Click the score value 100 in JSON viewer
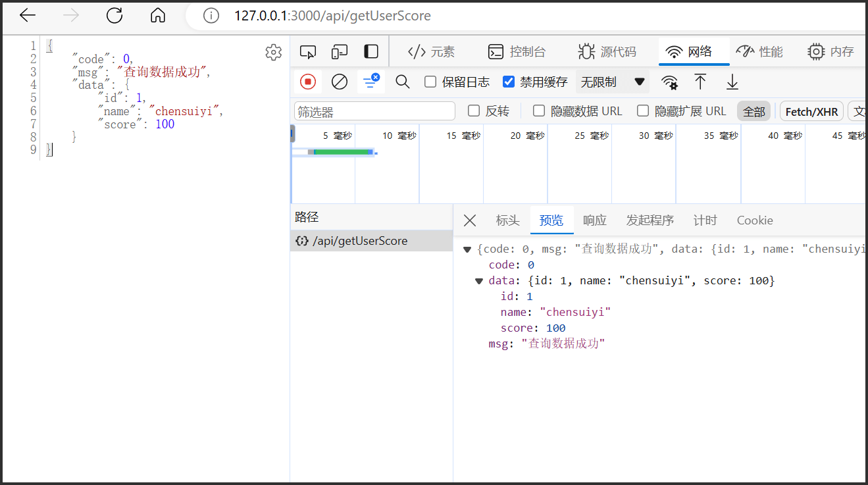This screenshot has width=868, height=485. pos(165,124)
